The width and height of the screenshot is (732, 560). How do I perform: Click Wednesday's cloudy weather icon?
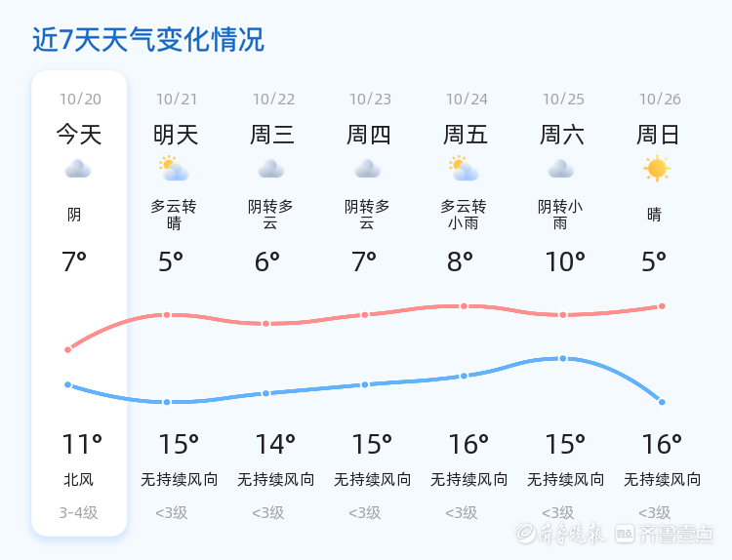[x=271, y=169]
